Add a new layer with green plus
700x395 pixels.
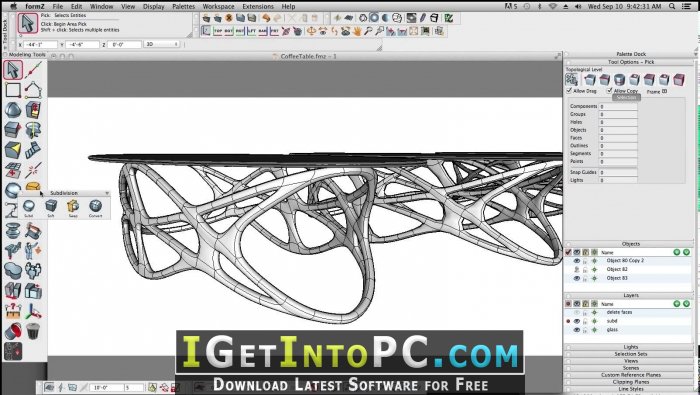[x=677, y=304]
